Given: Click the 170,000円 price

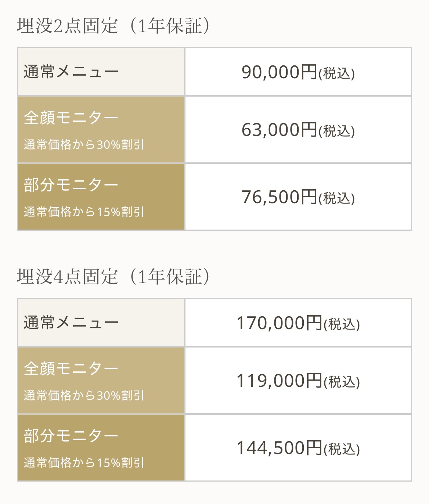Looking at the screenshot, I should (x=279, y=323).
